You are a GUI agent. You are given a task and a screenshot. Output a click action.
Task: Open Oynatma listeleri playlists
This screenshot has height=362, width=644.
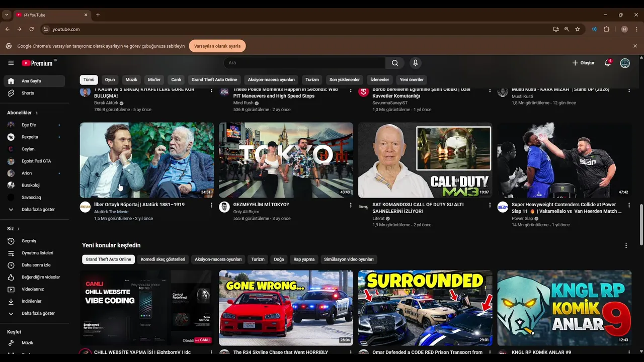point(34,253)
